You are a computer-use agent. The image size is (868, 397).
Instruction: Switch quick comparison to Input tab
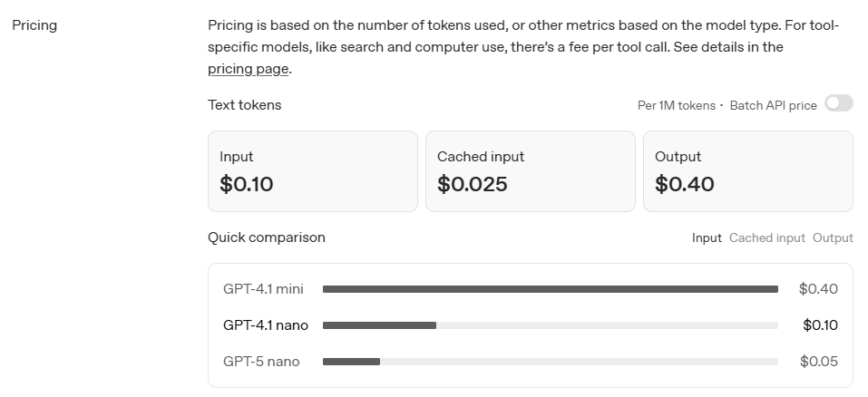(x=707, y=237)
